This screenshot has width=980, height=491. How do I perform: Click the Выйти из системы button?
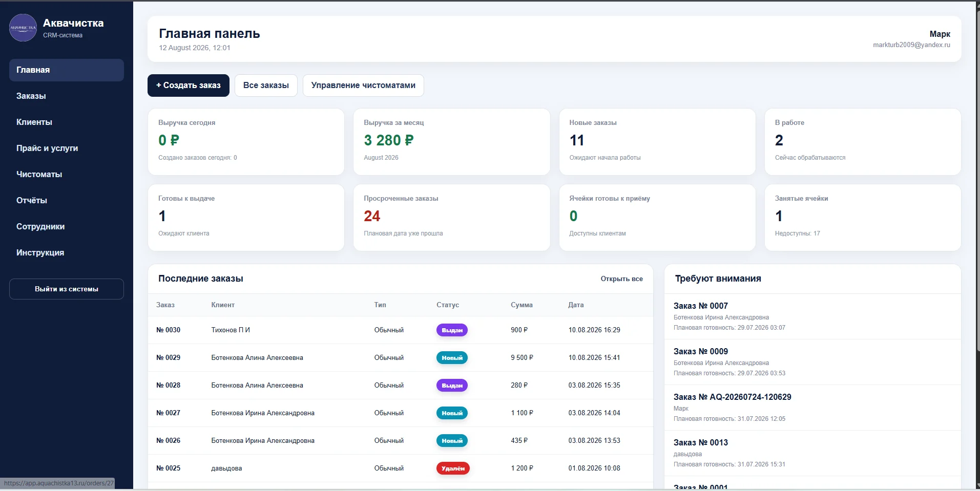point(67,289)
